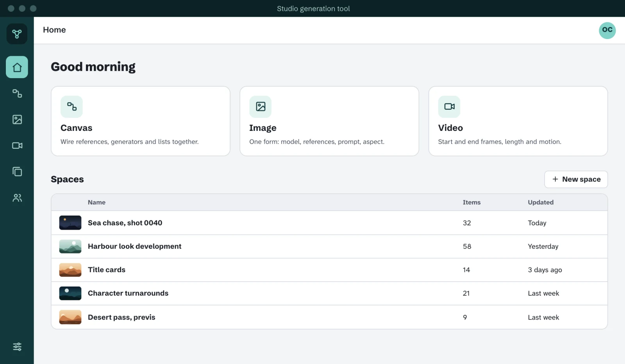This screenshot has width=625, height=364.
Task: Click the New space button
Action: [x=576, y=179]
